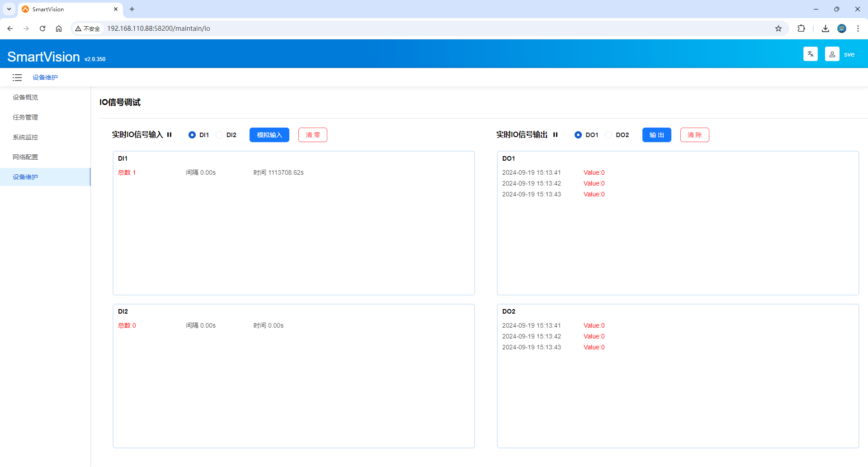868x467 pixels.
Task: Click DI2 总数 0 count text
Action: (127, 325)
